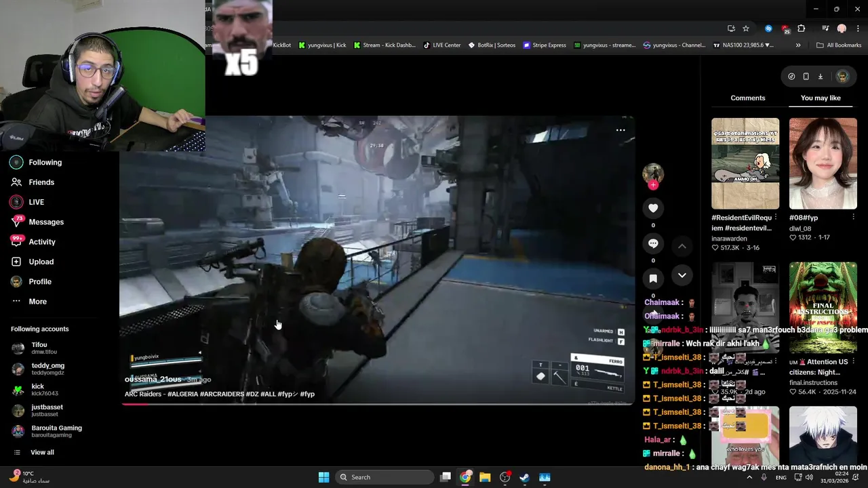Open Task View on the taskbar
This screenshot has height=488, width=868.
click(x=446, y=477)
